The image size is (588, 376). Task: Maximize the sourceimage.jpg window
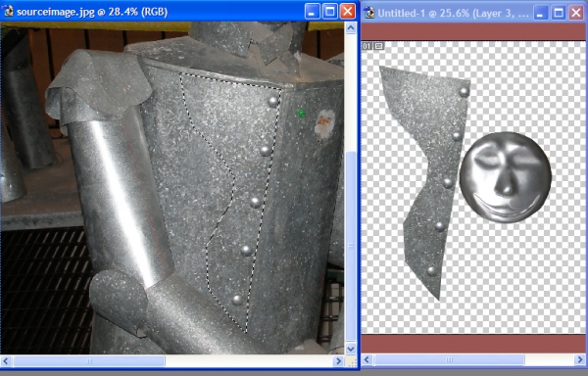(330, 11)
